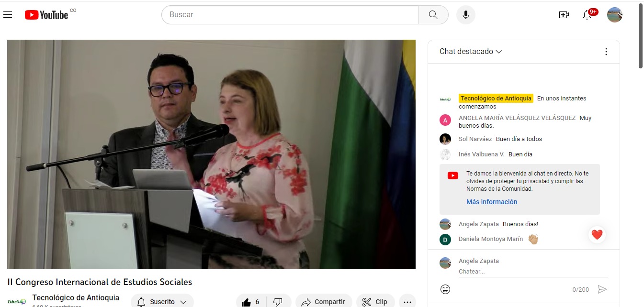Click the Compartir share button
The width and height of the screenshot is (644, 307).
pos(324,302)
